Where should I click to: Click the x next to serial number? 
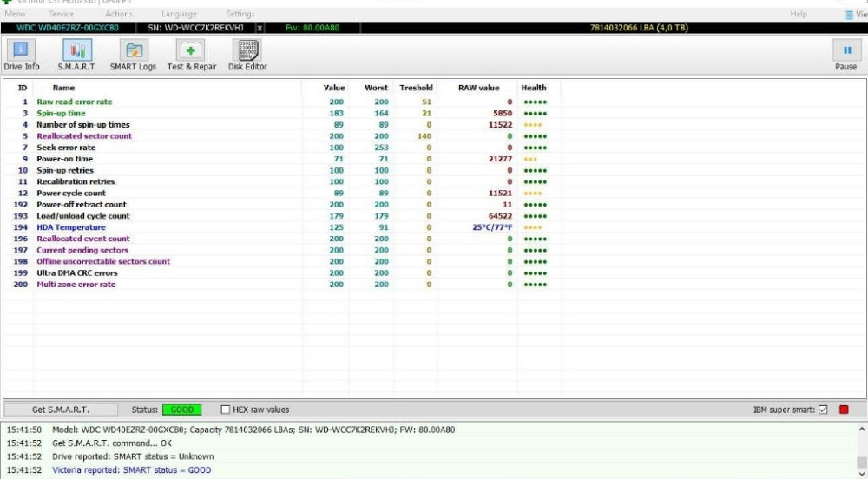click(x=260, y=28)
